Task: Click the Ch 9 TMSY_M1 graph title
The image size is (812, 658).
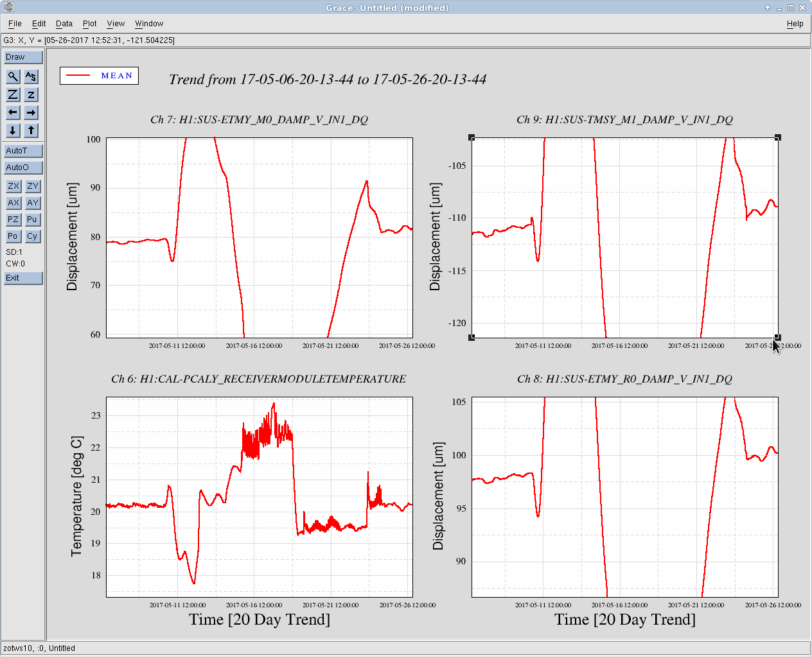Action: click(x=624, y=119)
